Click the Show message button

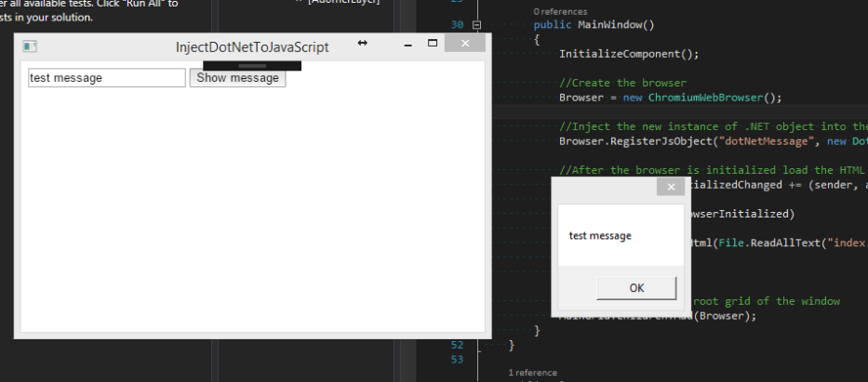coord(237,78)
